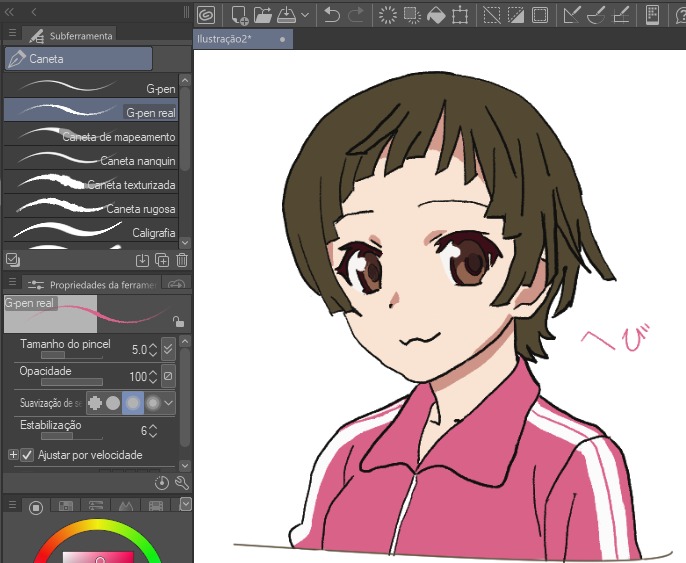
Task: Click the Save icon in toolbar
Action: (x=287, y=15)
